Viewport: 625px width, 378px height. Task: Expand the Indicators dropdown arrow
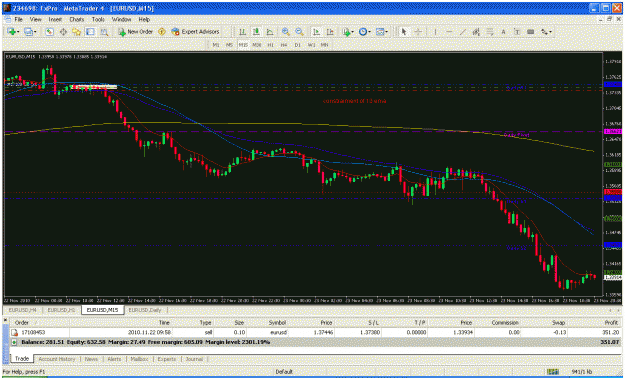(353, 32)
